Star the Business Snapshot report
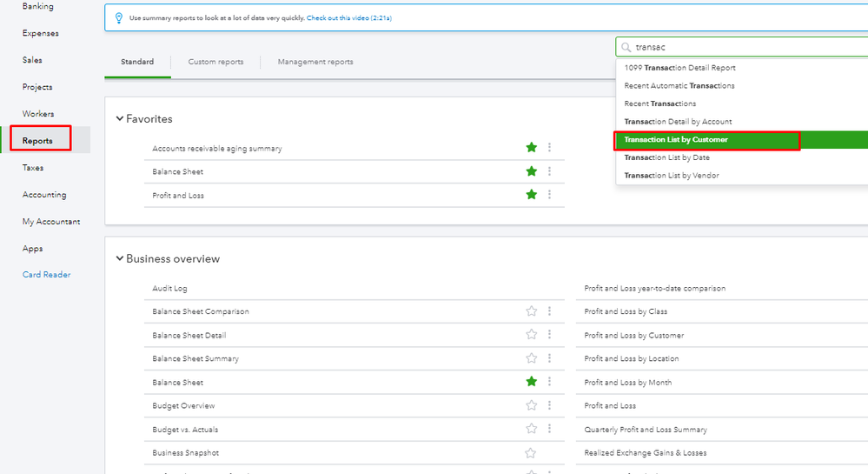The width and height of the screenshot is (868, 474). [532, 452]
